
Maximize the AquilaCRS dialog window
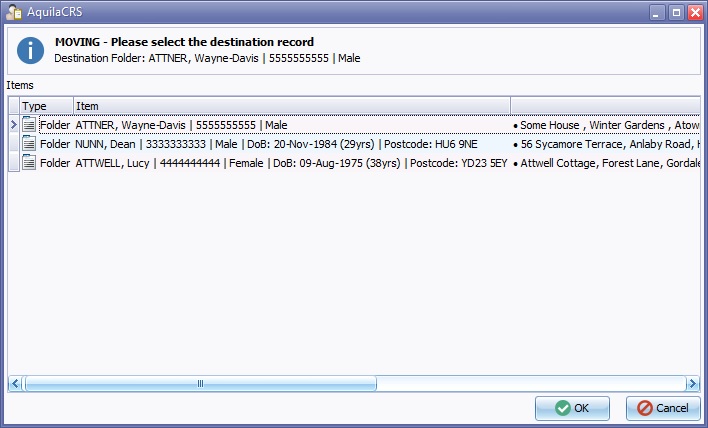[x=675, y=12]
